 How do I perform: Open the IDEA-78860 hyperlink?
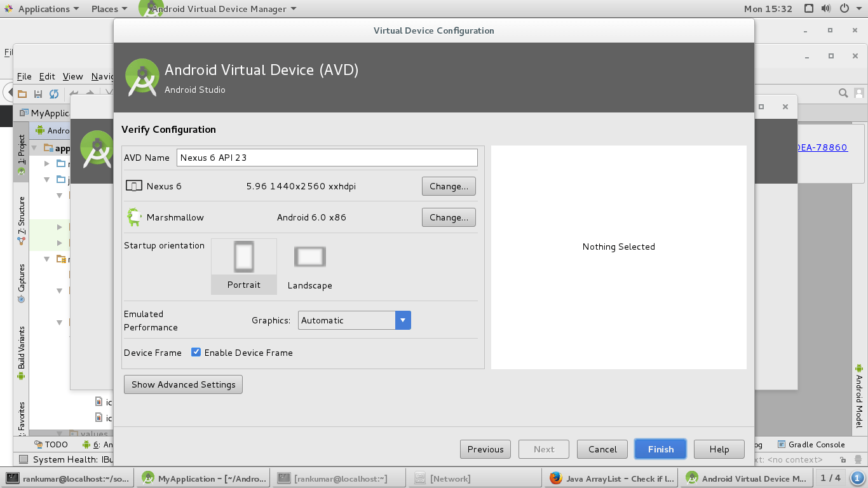coord(822,147)
